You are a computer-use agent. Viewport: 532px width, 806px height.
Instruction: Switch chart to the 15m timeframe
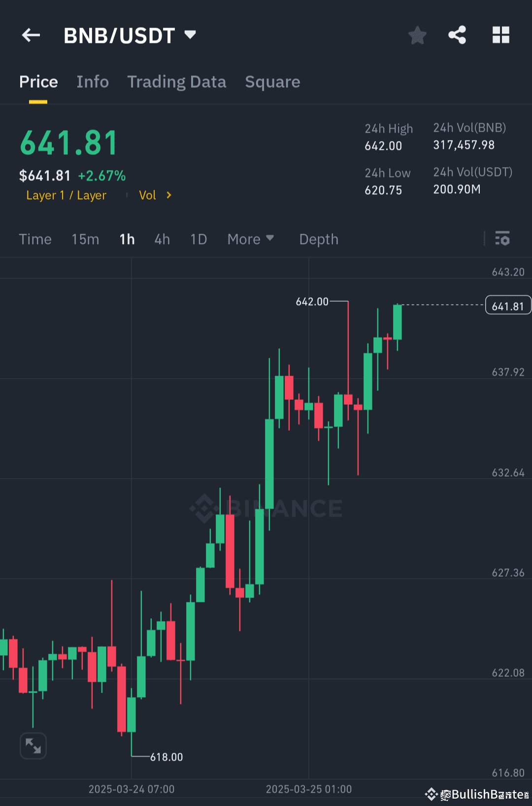(x=85, y=239)
